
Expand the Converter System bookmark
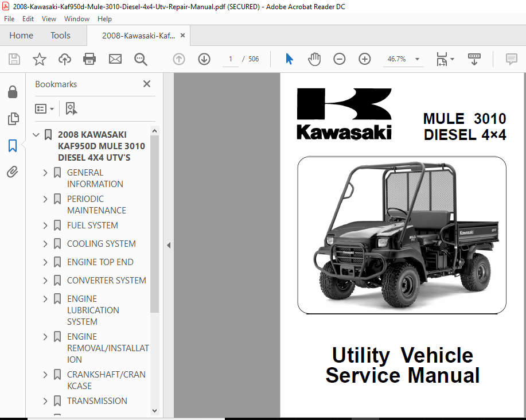pyautogui.click(x=45, y=281)
